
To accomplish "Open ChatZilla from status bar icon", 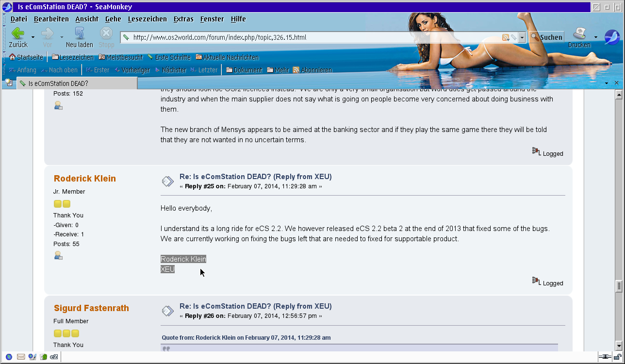I will tap(55, 357).
